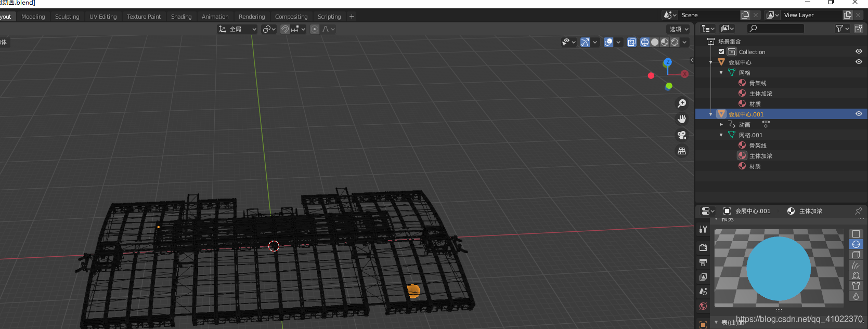The image size is (868, 329).
Task: Open the Render properties tab icon
Action: 703,247
